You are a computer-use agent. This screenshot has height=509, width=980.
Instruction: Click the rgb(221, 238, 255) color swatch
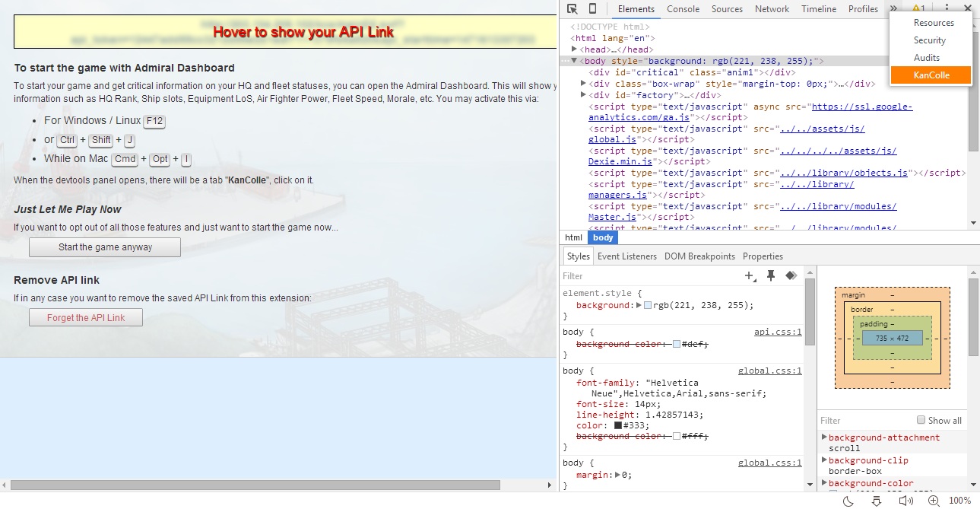648,305
